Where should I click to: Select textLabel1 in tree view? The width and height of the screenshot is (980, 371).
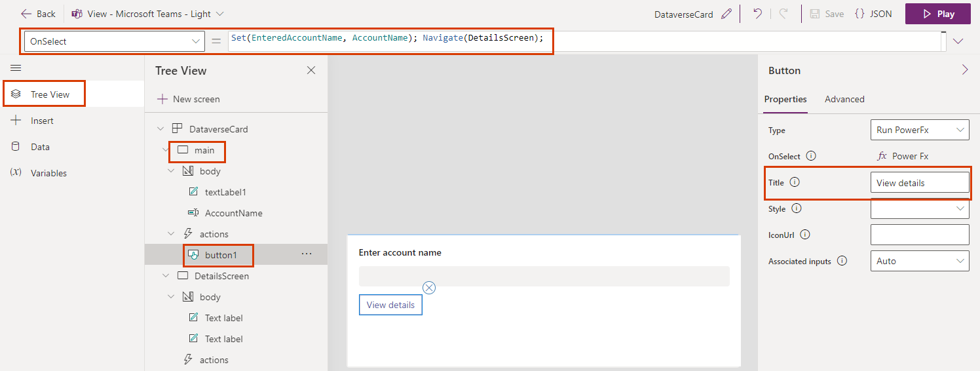point(225,192)
